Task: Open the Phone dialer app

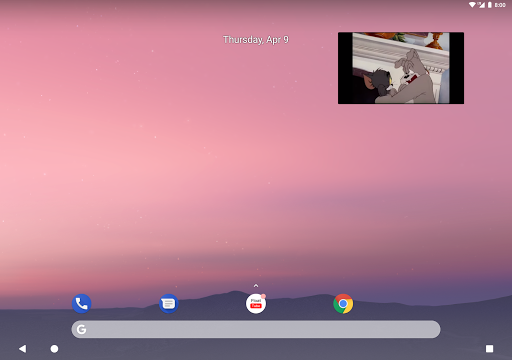Action: click(x=81, y=304)
